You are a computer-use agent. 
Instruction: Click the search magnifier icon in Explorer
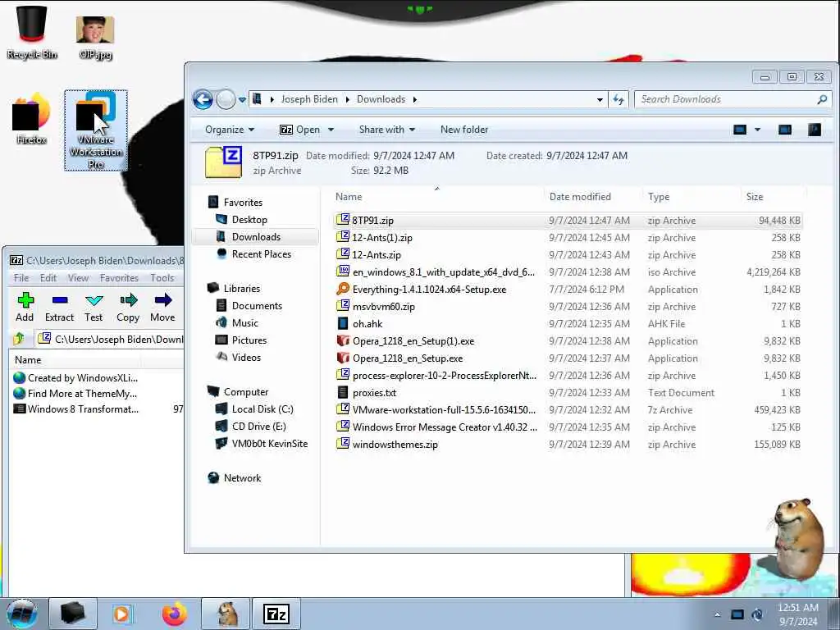pyautogui.click(x=822, y=99)
